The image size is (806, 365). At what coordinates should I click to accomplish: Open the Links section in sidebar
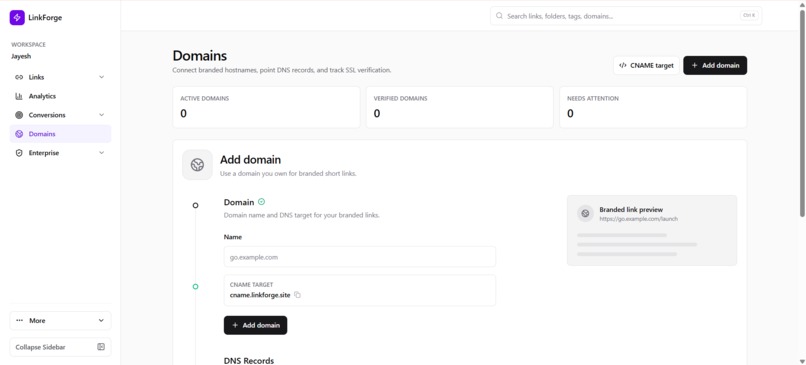pyautogui.click(x=60, y=77)
